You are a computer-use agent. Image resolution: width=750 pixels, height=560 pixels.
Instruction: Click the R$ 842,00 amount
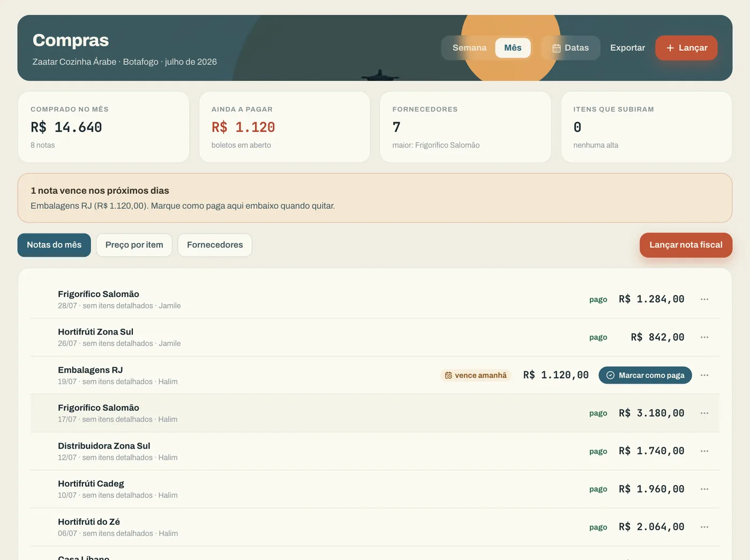657,337
